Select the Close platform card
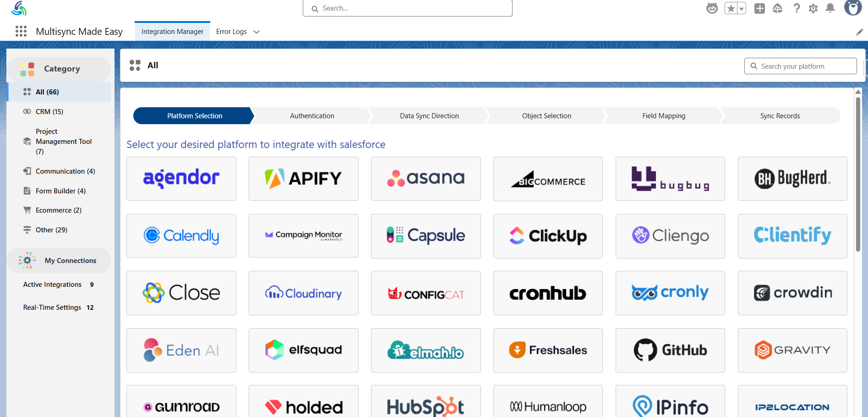Screen dimensions: 868x417 tap(181, 293)
